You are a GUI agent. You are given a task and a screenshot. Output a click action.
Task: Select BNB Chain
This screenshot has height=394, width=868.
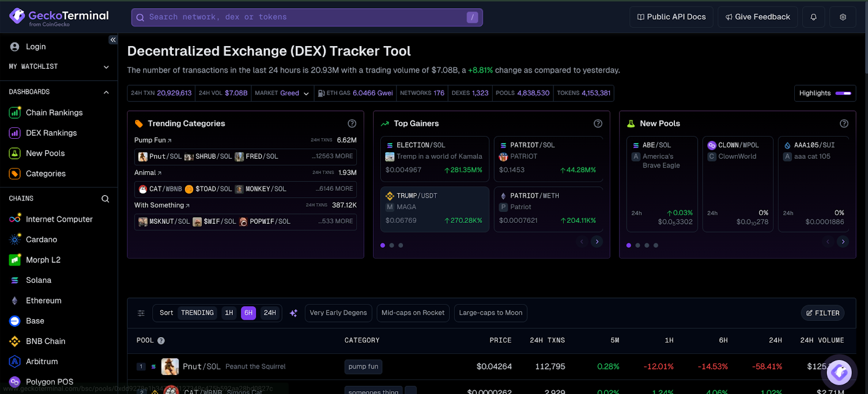[46, 341]
